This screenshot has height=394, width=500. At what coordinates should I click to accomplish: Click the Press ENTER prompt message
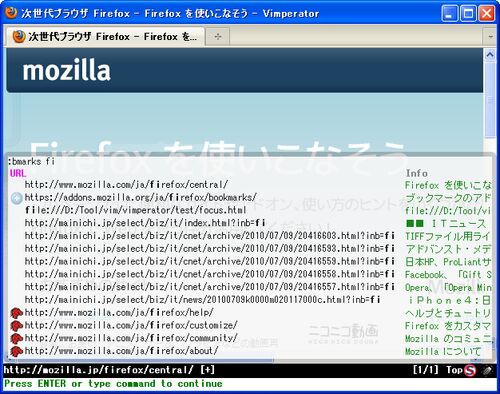[113, 384]
